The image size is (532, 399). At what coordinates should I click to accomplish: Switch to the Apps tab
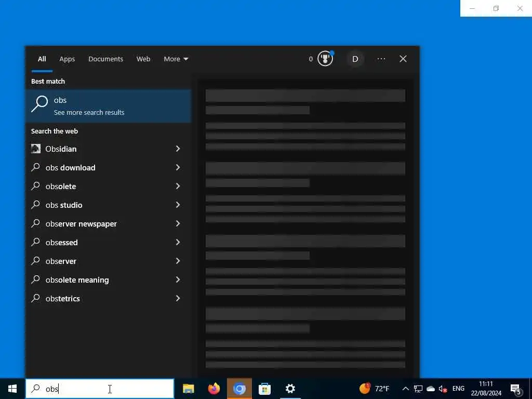67,59
